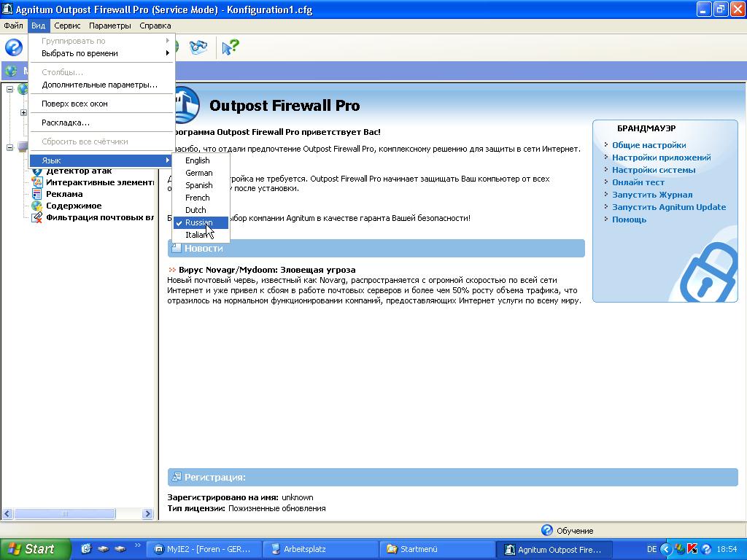Open the Онлайн тест link
This screenshot has height=560, width=747.
click(638, 182)
